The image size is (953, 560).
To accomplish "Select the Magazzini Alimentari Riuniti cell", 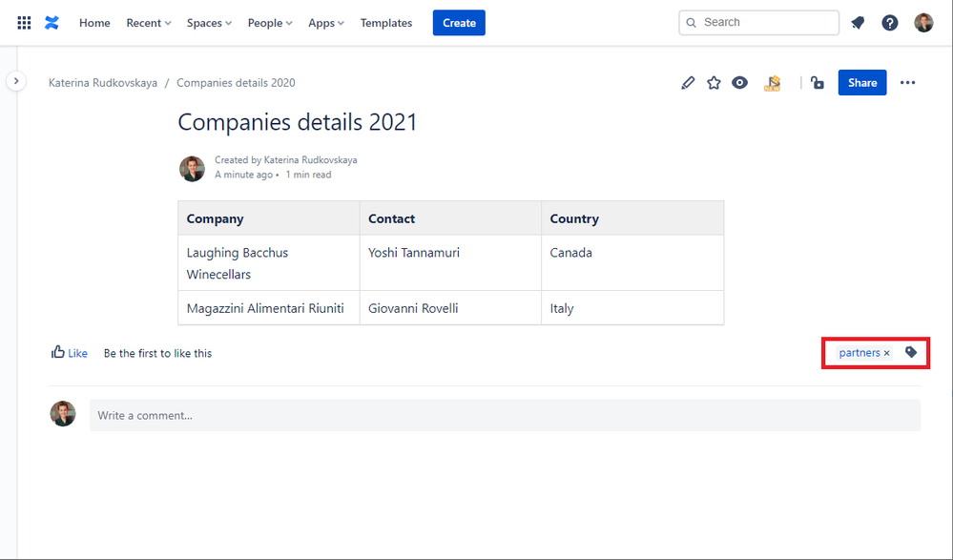I will [x=269, y=308].
